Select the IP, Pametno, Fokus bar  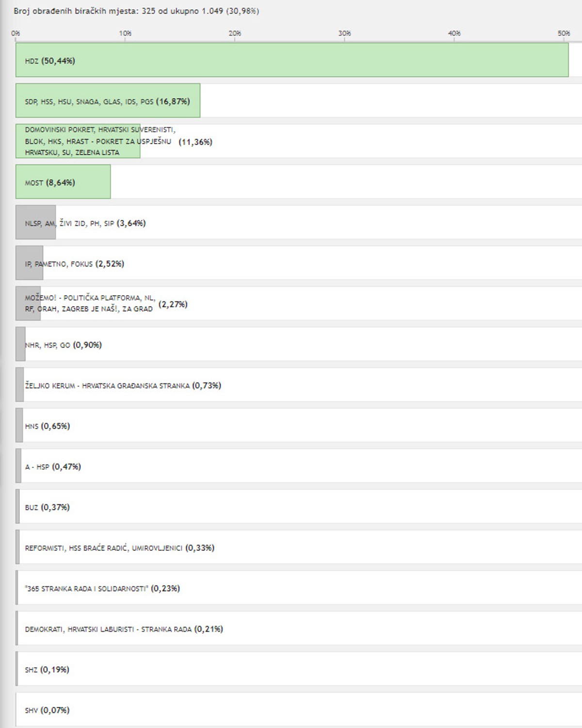(x=29, y=263)
